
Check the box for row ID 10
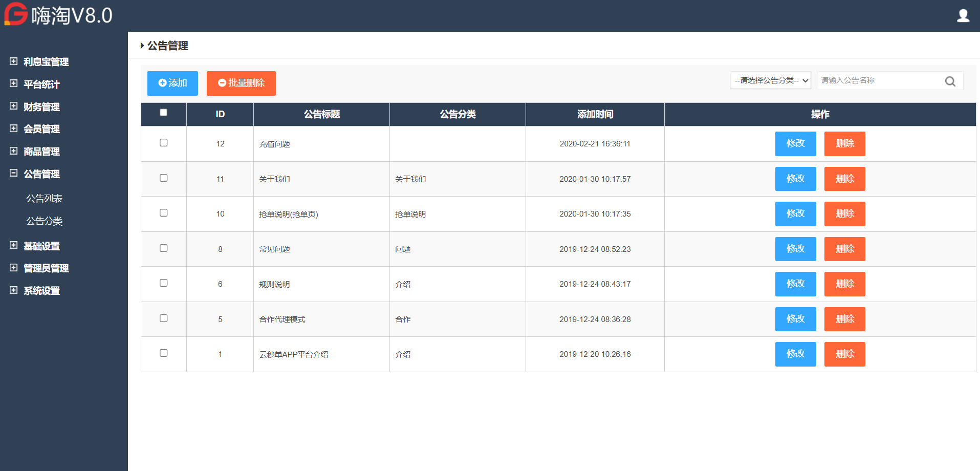(x=164, y=213)
